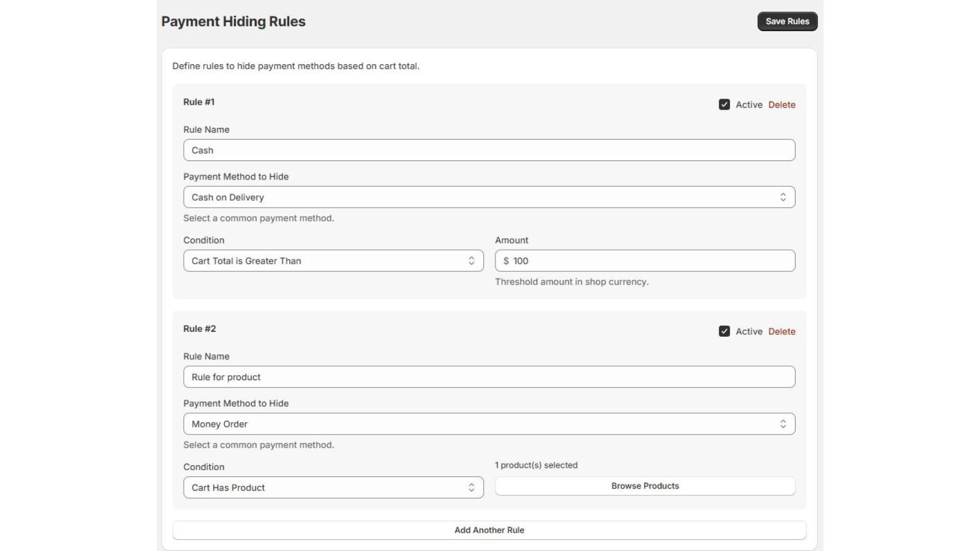This screenshot has width=980, height=551.
Task: Click the Active label text in Rule #1
Action: (748, 105)
